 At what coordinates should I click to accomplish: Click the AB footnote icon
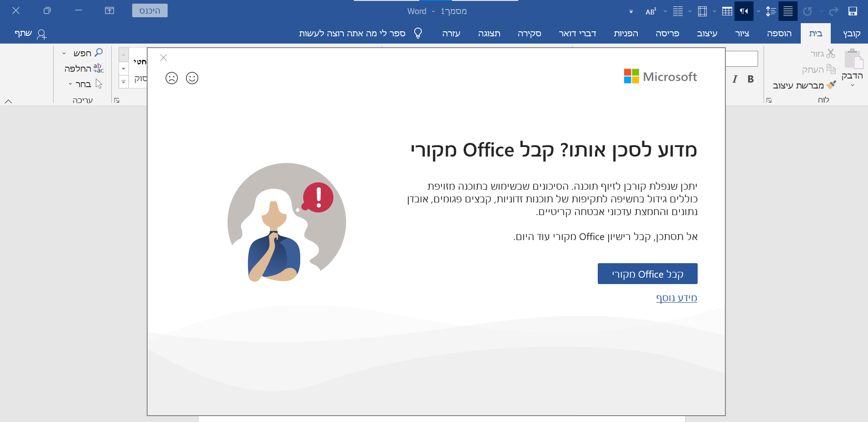click(x=651, y=11)
